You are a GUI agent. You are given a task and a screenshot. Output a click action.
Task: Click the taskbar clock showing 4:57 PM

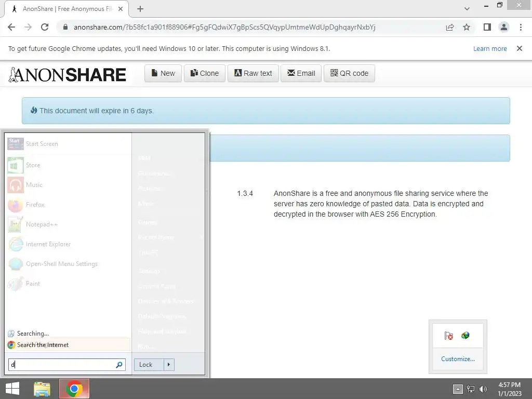point(510,389)
